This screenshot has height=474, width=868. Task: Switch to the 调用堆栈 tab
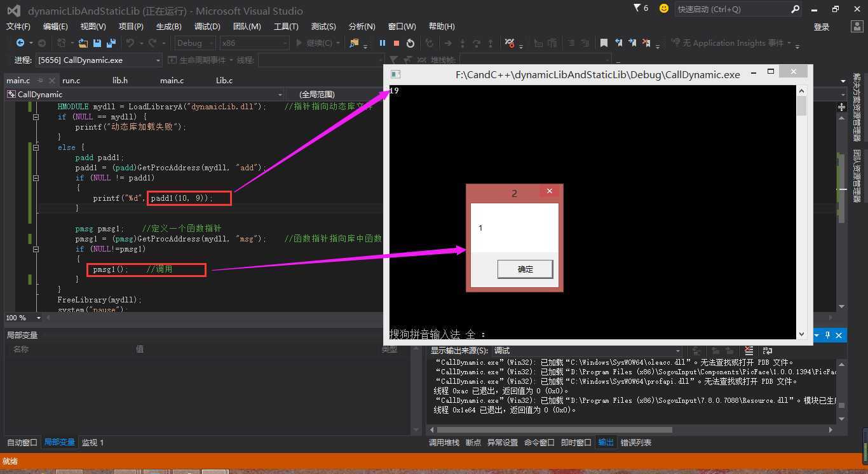pos(444,442)
